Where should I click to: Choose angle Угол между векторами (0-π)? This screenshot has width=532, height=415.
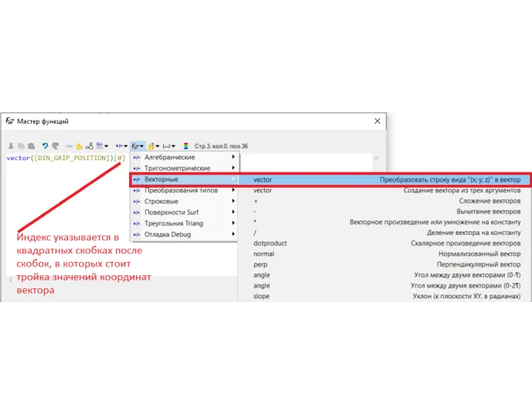pyautogui.click(x=384, y=275)
